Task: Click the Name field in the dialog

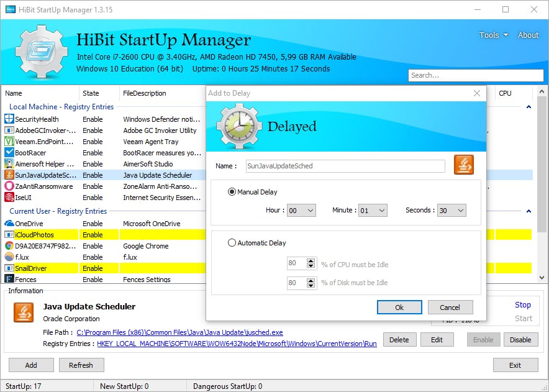Action: click(345, 166)
